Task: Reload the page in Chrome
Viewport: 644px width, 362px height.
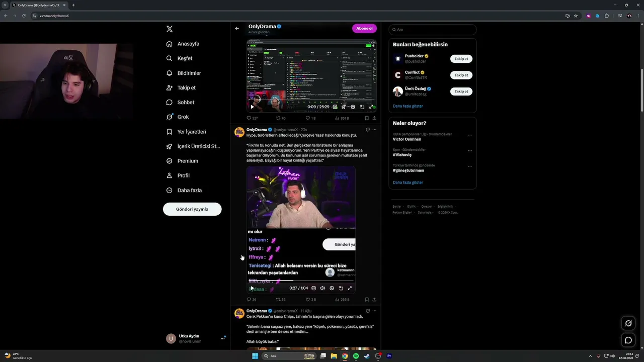Action: pos(24,16)
